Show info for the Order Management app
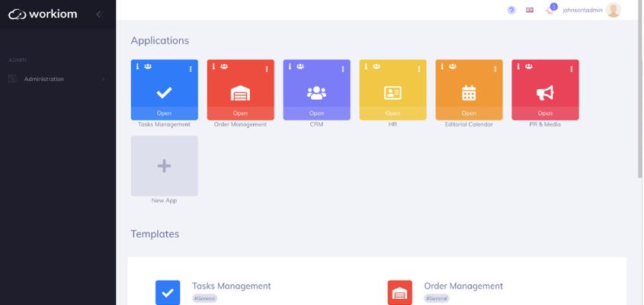Viewport: 644px width, 305px height. [x=213, y=66]
